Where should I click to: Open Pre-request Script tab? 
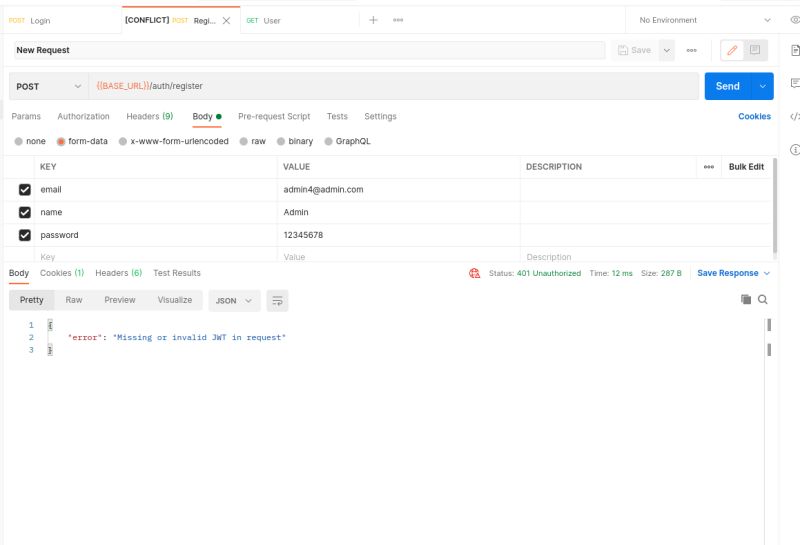tap(274, 116)
